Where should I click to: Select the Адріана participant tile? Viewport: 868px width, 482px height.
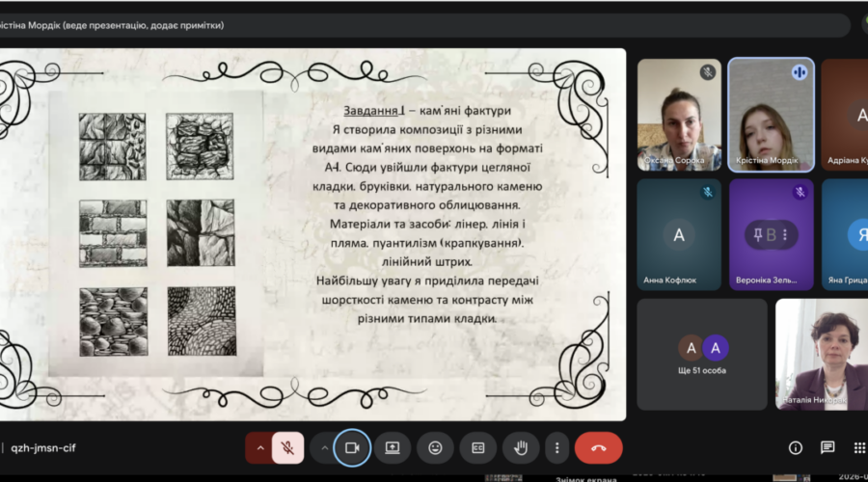coord(845,115)
